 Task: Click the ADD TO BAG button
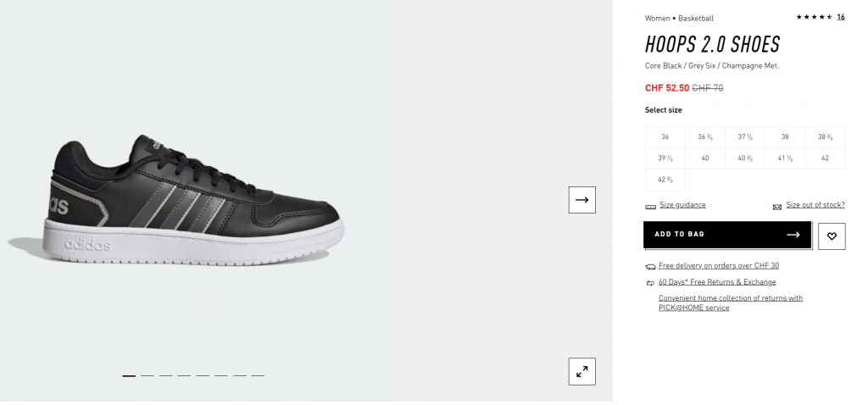point(727,235)
